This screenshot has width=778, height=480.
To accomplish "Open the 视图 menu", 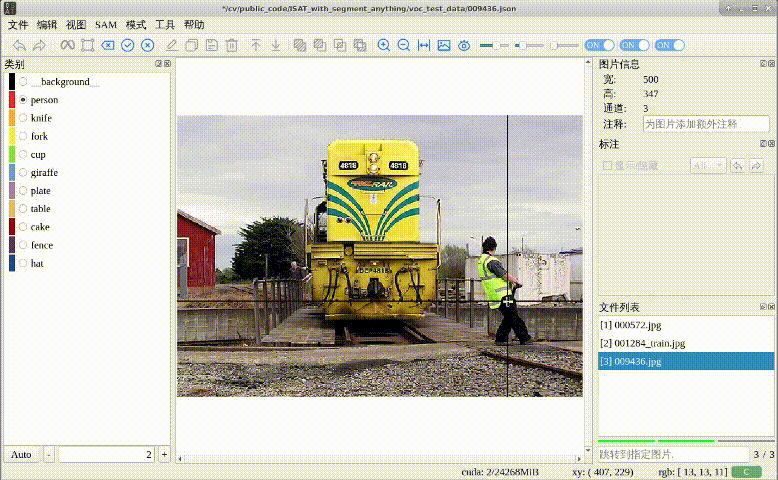I will [76, 25].
